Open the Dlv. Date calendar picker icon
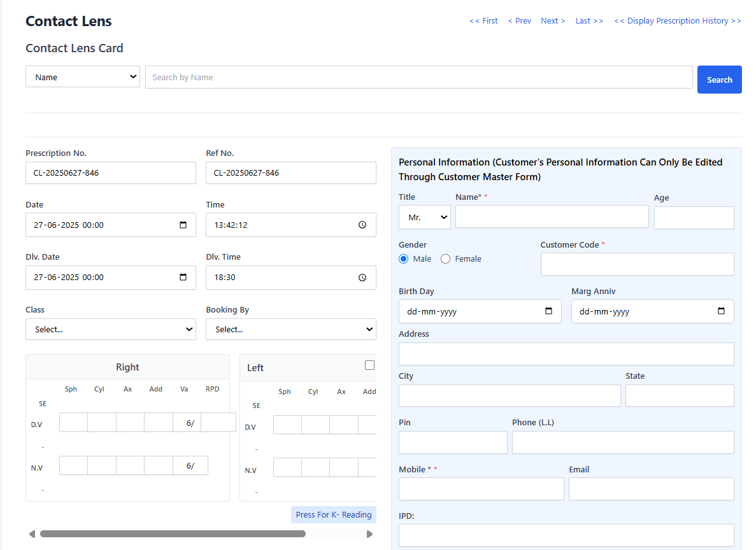The width and height of the screenshot is (756, 550). coord(183,277)
